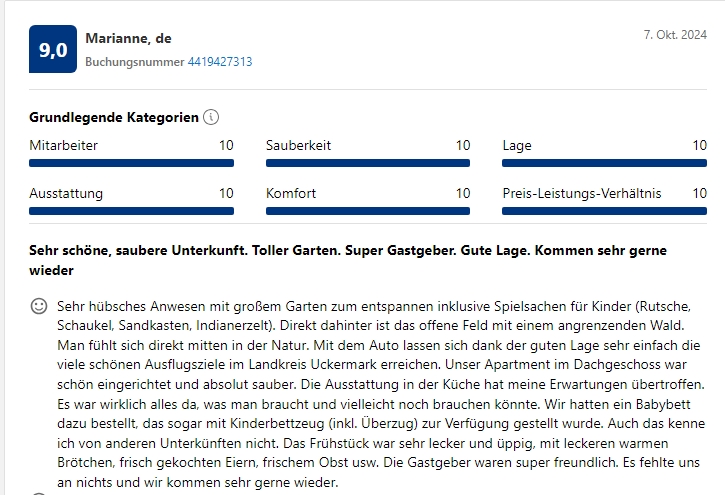
Task: Click the review date 7. Okt. 2024
Action: coord(675,35)
